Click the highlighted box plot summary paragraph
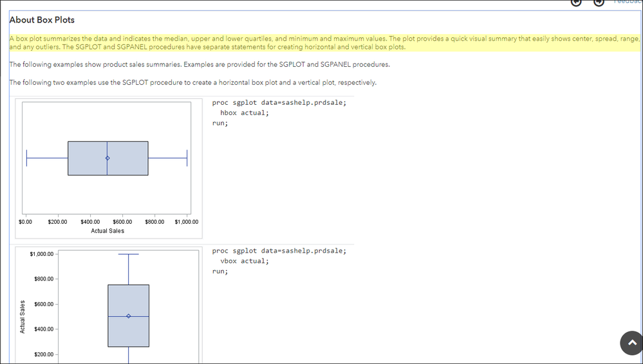This screenshot has width=643, height=364. point(325,42)
